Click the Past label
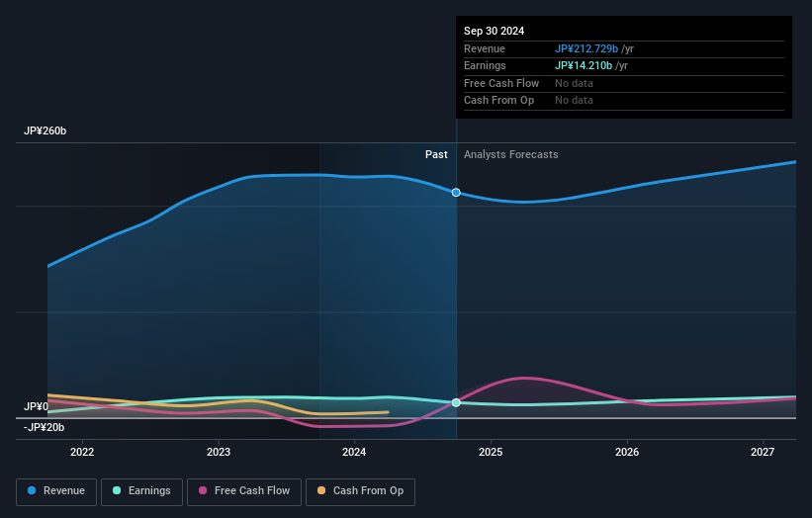 [436, 154]
